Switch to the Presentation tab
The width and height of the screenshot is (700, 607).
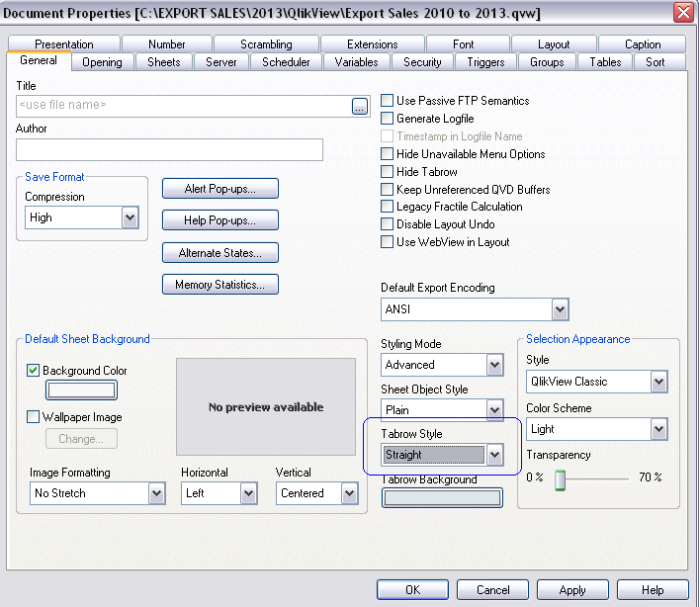pos(64,44)
